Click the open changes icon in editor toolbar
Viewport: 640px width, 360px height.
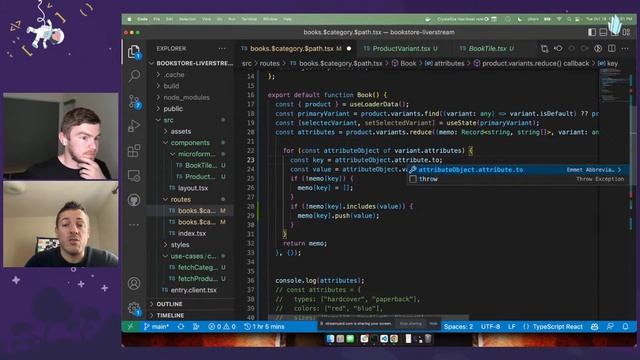tap(558, 49)
